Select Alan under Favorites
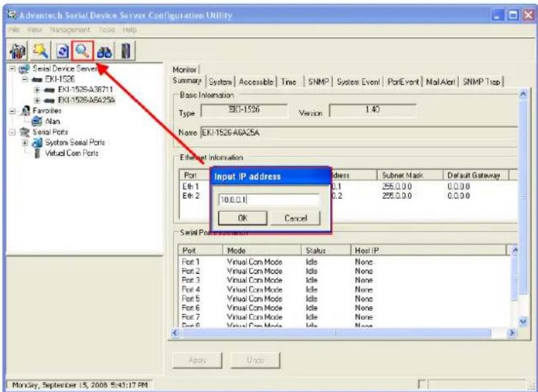Screen dimensions: 538x392 pos(52,121)
